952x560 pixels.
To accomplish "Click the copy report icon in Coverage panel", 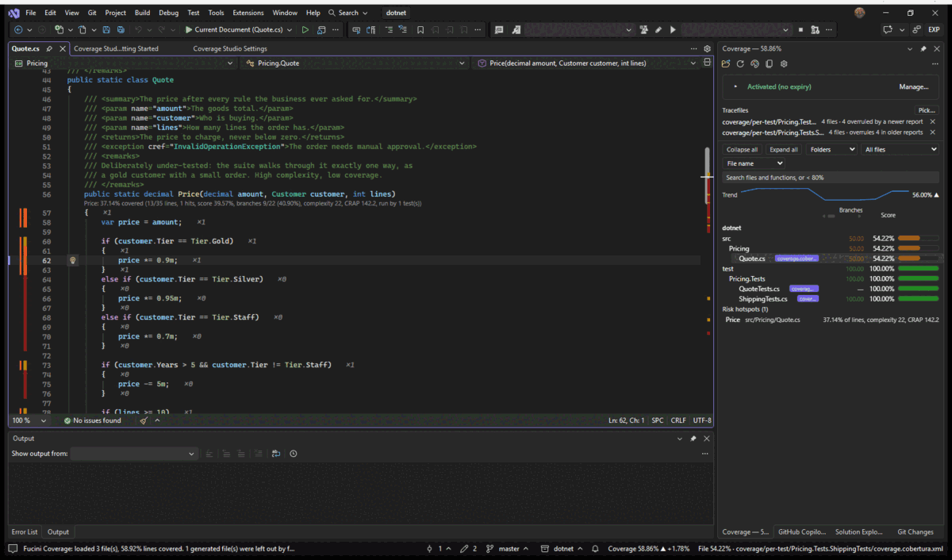I will tap(769, 63).
